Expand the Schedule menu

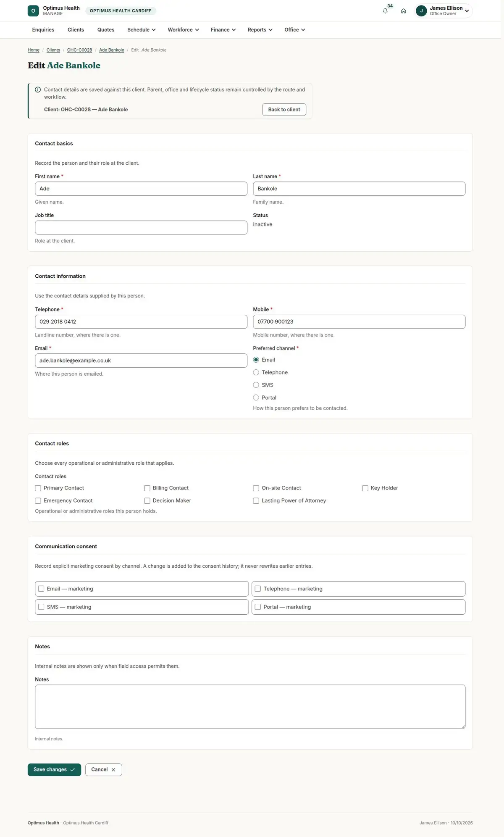click(142, 30)
